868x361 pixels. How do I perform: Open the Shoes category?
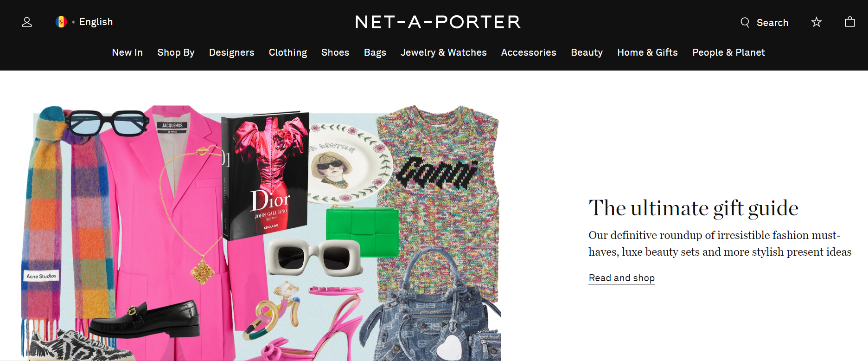[335, 52]
